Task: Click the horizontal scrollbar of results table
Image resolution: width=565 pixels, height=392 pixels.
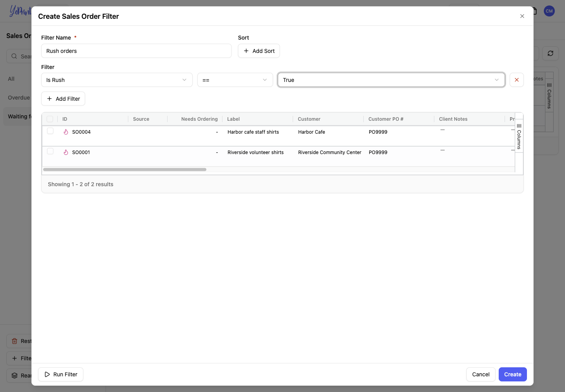Action: tap(125, 170)
